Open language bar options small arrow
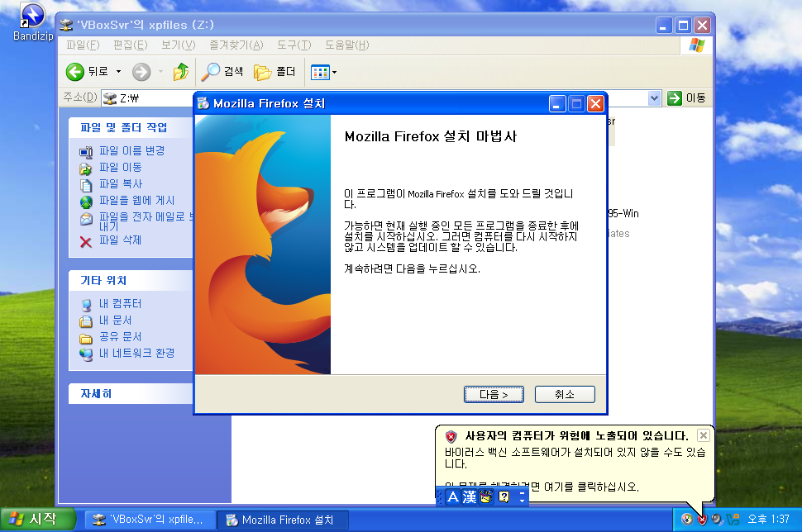Image resolution: width=802 pixels, height=532 pixels. 522,500
